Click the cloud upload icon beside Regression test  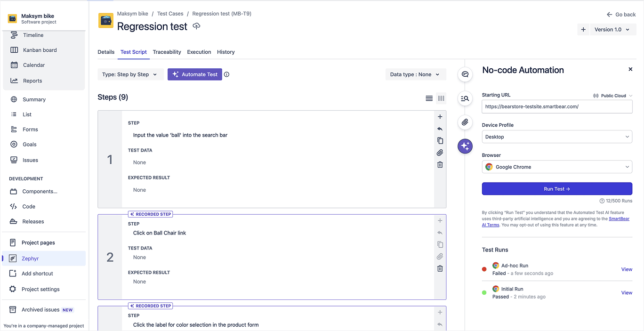point(197,26)
